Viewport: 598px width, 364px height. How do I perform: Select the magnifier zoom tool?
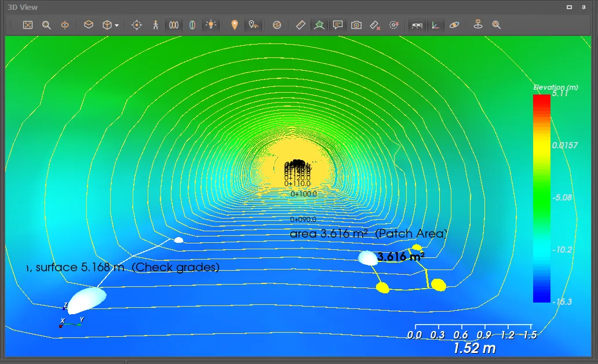pos(46,25)
